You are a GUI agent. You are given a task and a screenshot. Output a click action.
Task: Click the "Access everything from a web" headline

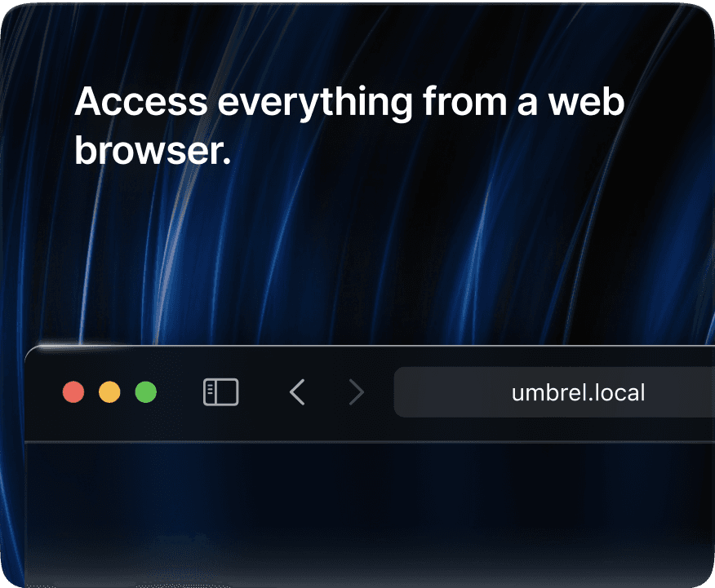349,104
